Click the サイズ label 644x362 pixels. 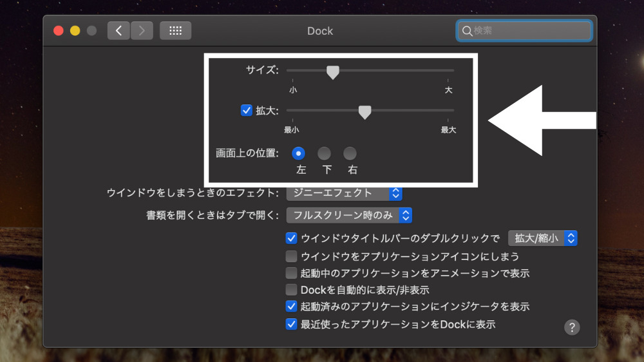coord(263,70)
